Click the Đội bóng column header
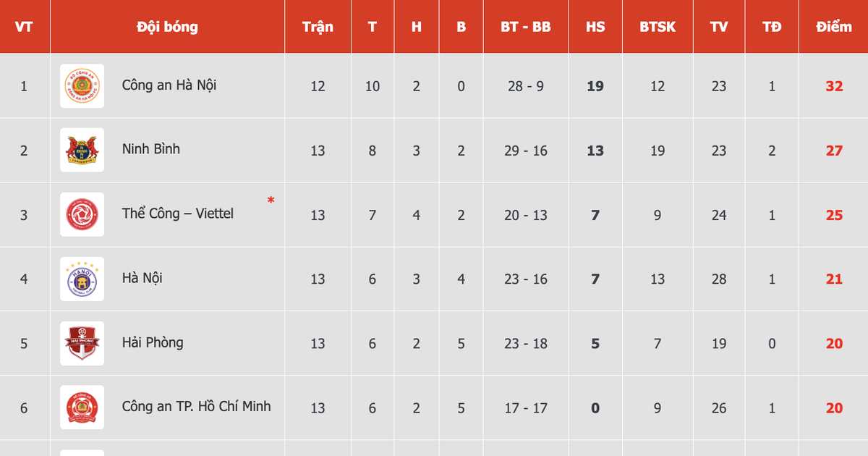The image size is (868, 456). [167, 27]
